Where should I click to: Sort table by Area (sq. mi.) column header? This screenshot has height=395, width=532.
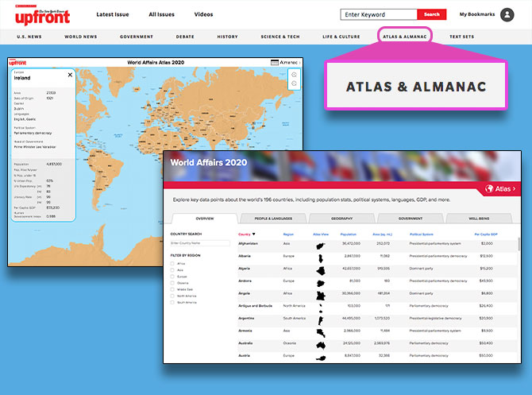(382, 234)
